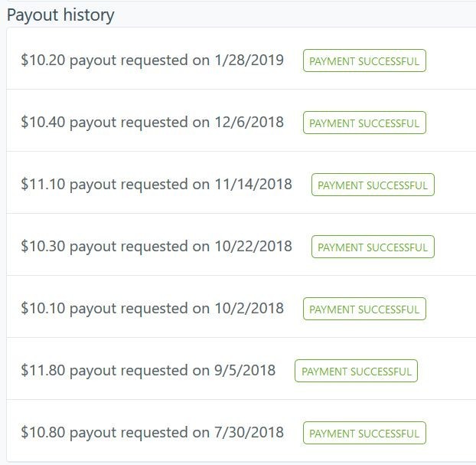The height and width of the screenshot is (465, 476).
Task: Click Payment Successful badge for 9/5/2018 payout
Action: 356,371
